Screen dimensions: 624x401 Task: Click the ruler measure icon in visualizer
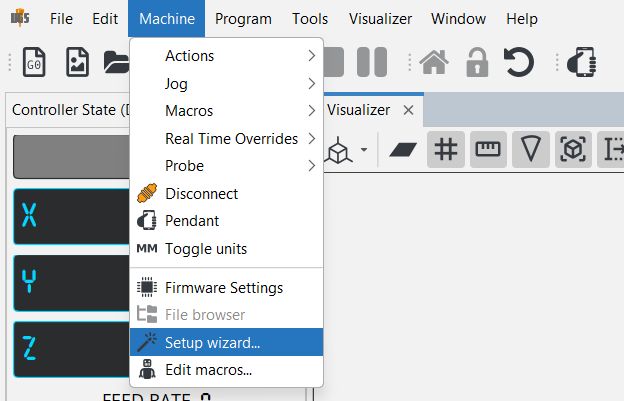pyautogui.click(x=488, y=150)
